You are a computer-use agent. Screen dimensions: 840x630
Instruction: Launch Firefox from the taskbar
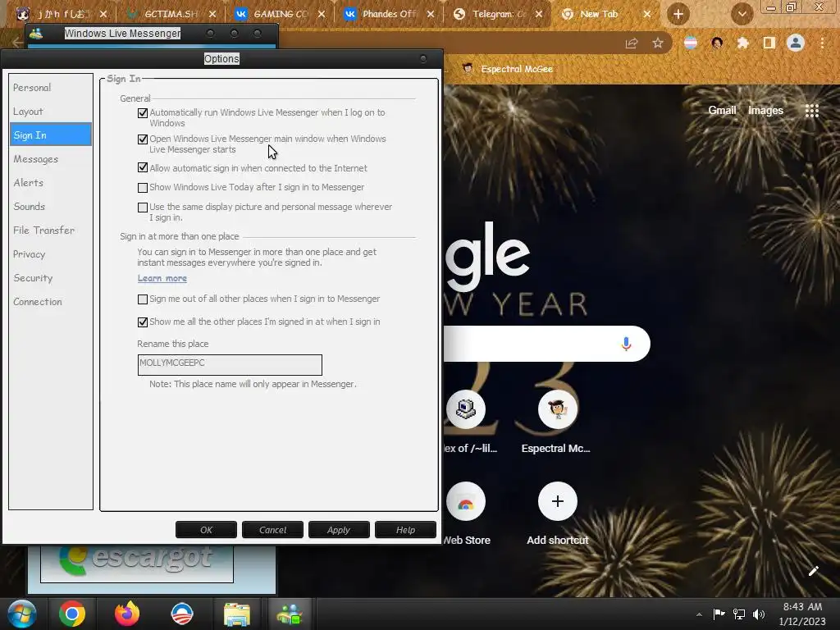[x=127, y=614]
